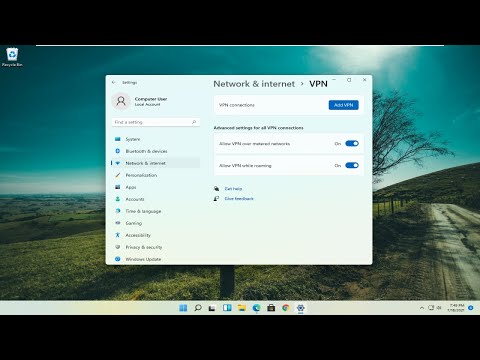Launch File Explorer from the taskbar
This screenshot has height=360, width=480.
point(242,308)
